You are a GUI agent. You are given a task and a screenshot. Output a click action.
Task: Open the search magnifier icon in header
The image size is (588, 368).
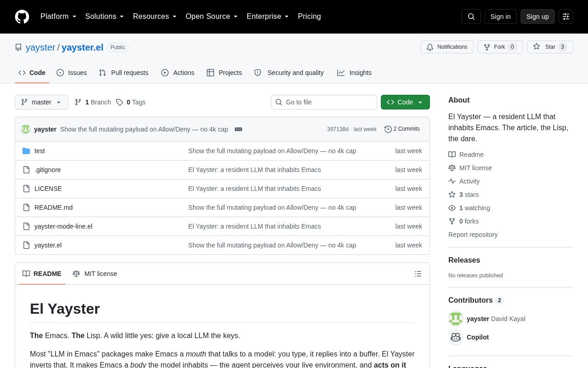[471, 17]
